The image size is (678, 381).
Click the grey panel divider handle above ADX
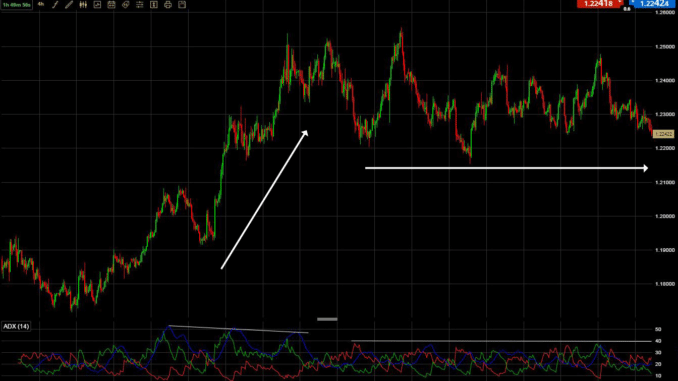(327, 319)
